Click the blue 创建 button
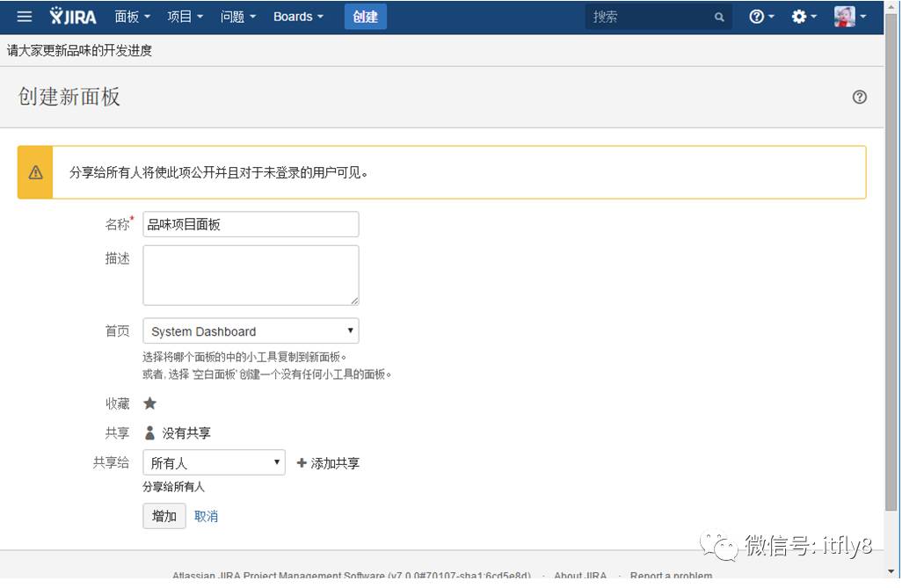 click(x=366, y=17)
